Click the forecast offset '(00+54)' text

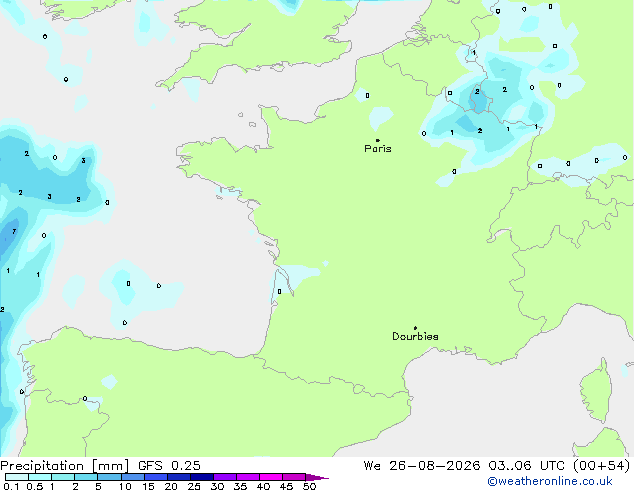602,466
